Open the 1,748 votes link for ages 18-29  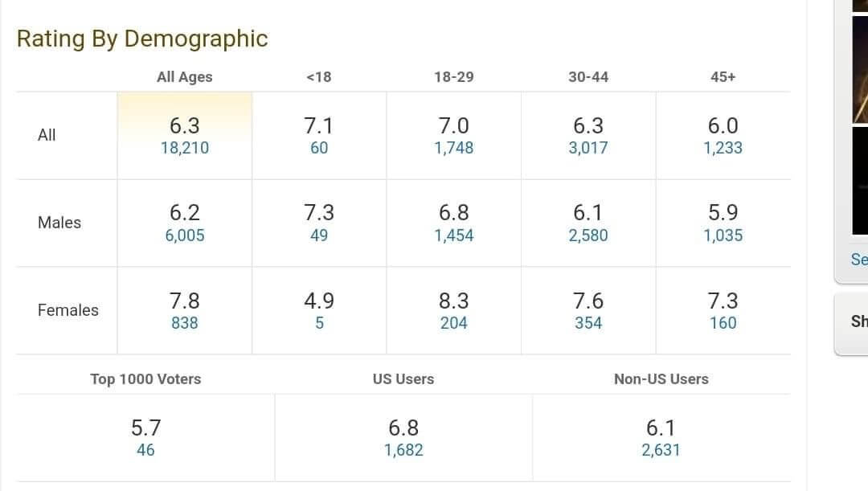(x=453, y=148)
